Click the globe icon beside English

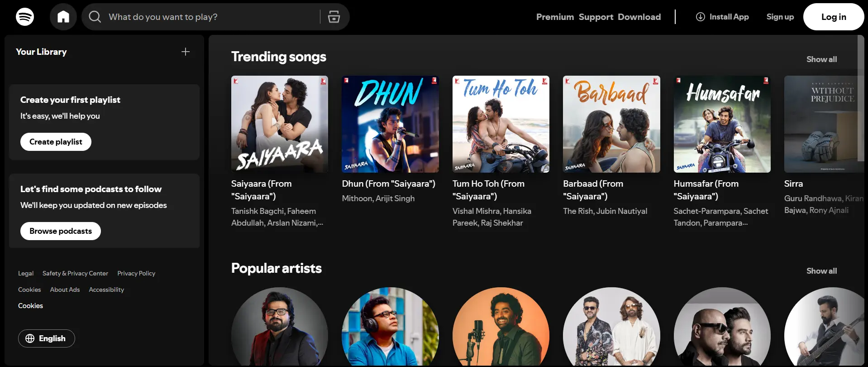pos(30,338)
